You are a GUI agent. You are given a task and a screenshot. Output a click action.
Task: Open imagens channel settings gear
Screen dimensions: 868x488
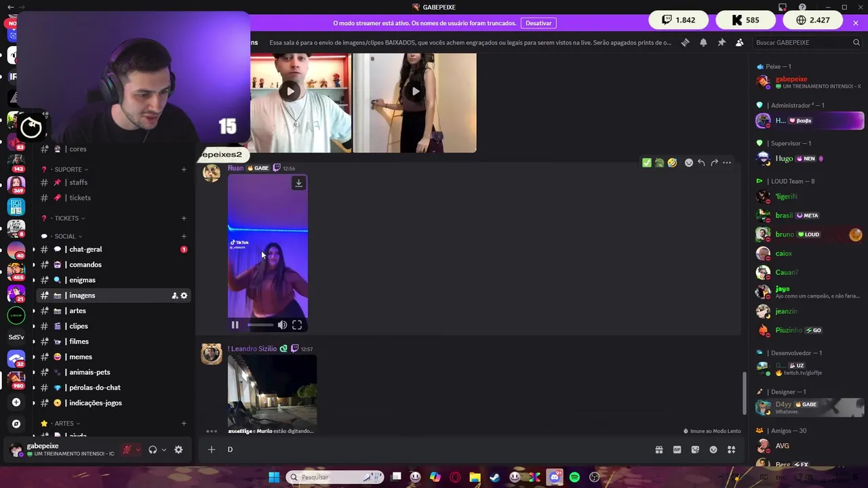184,296
